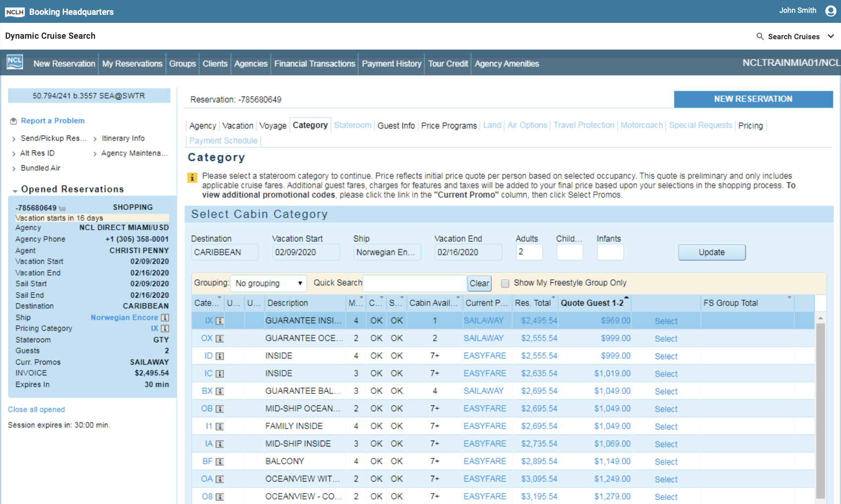The width and height of the screenshot is (841, 504).
Task: Switch to the Price Programs tab
Action: tap(449, 126)
